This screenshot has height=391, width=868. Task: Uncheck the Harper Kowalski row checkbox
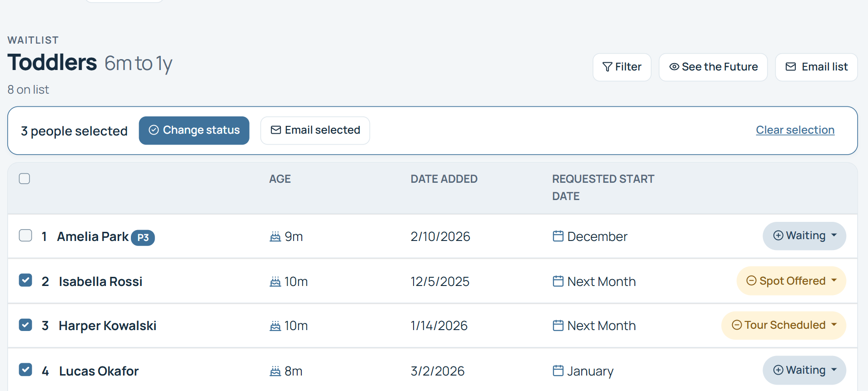click(x=25, y=325)
